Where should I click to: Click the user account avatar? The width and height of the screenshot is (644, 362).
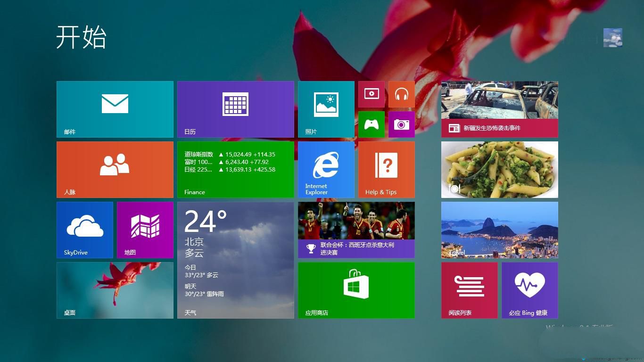coord(612,37)
